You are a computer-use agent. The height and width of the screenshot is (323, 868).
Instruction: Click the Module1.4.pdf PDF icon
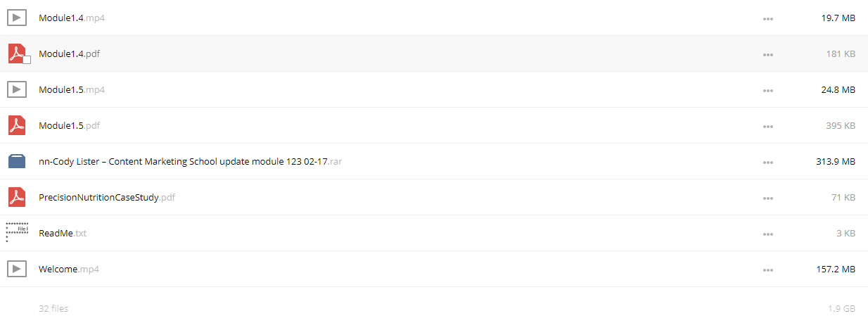coord(17,53)
